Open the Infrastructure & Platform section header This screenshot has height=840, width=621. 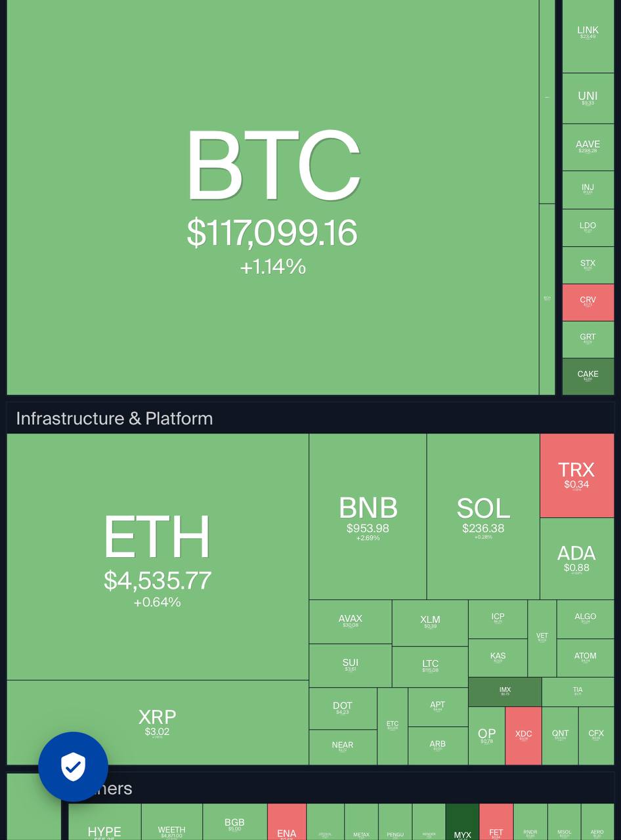[114, 419]
